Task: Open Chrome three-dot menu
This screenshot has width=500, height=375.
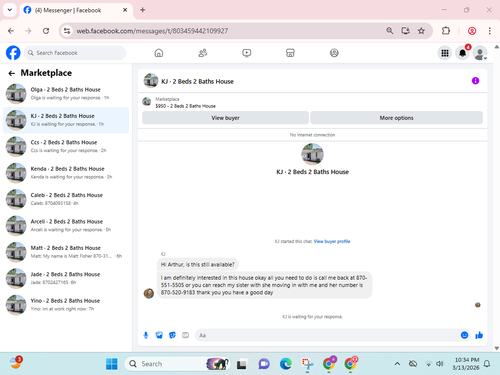Action: 489,31
